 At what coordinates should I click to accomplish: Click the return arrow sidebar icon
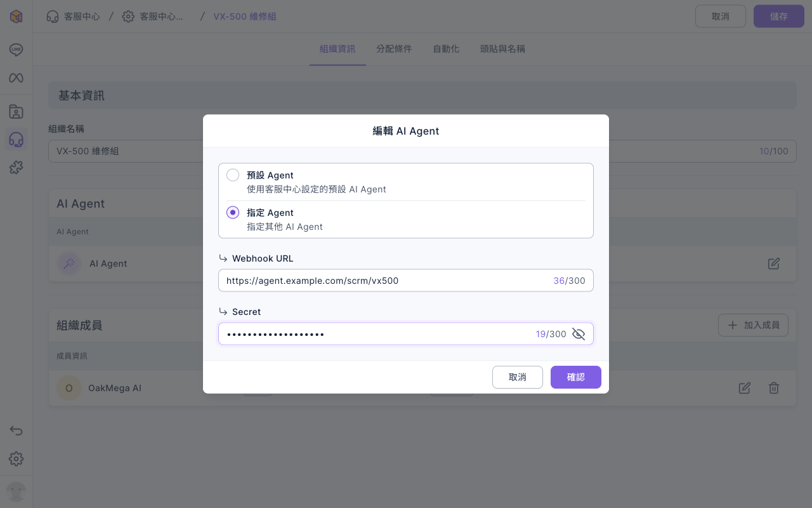[16, 431]
